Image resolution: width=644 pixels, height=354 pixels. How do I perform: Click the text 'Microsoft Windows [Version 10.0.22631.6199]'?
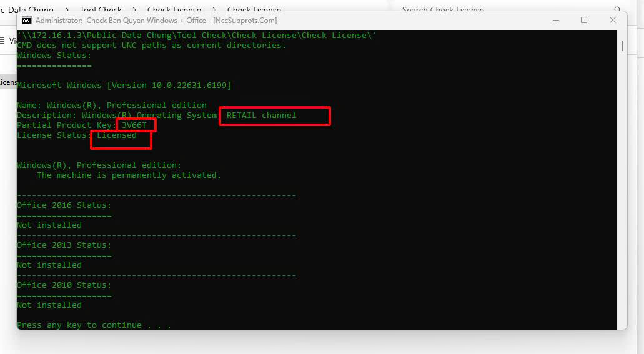pos(124,86)
